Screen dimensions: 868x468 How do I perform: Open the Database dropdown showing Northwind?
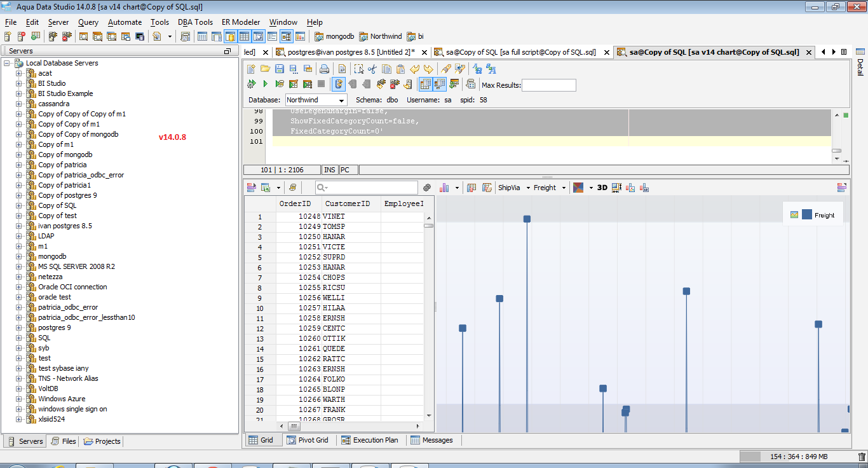pos(316,100)
